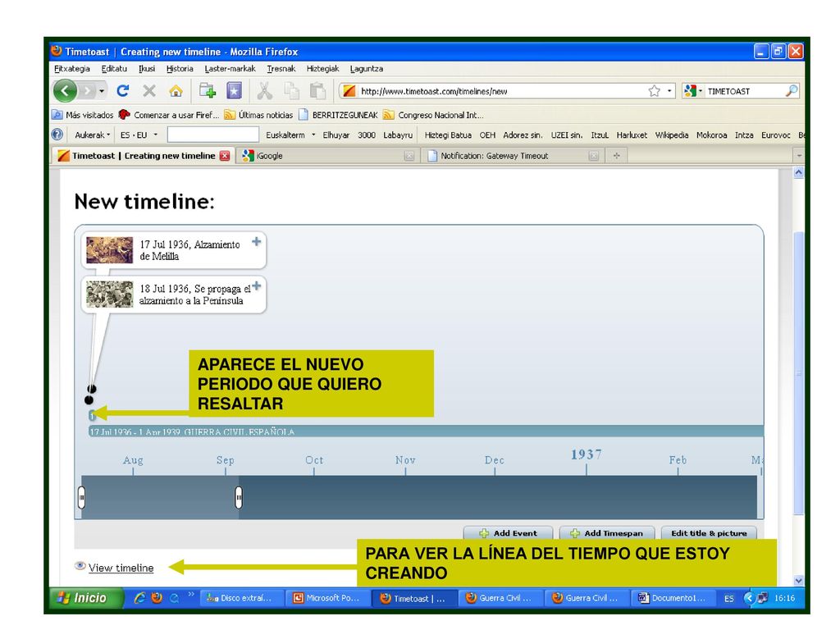The image size is (840, 630).
Task: Open the Hiztegiak menu
Action: click(x=322, y=69)
